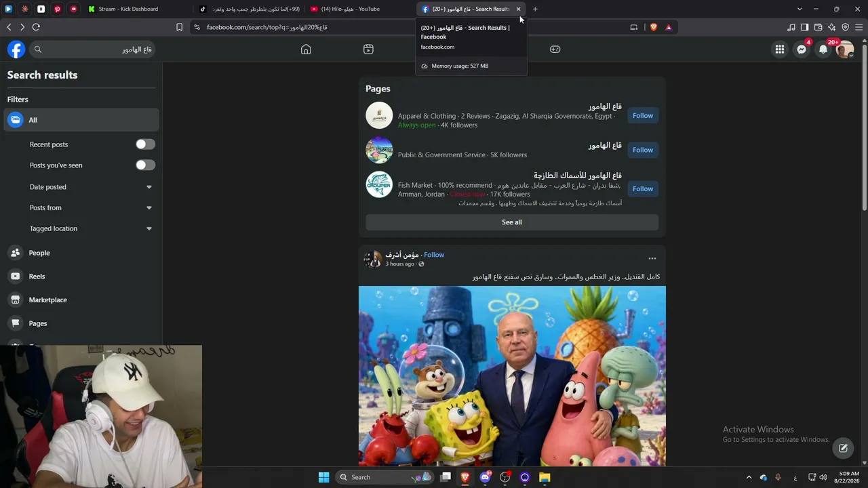
Task: Open the account profile picture menu
Action: click(x=845, y=49)
